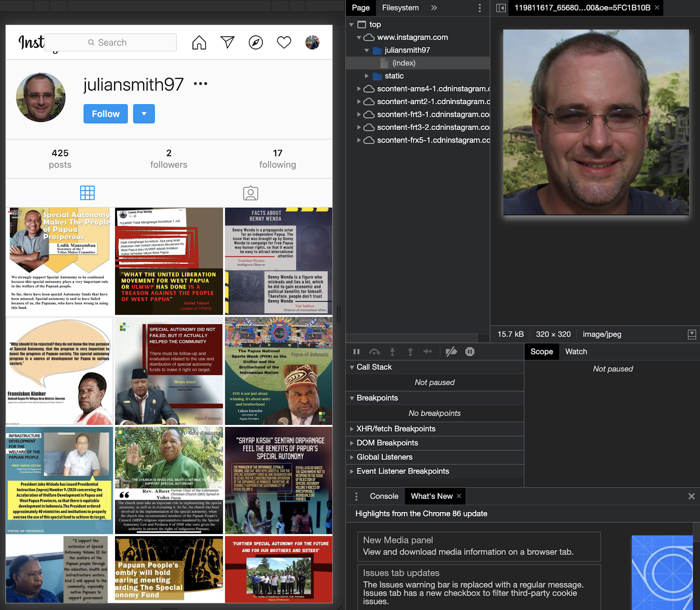Switch to the Console drawer tab
This screenshot has width=700, height=610.
tap(384, 496)
